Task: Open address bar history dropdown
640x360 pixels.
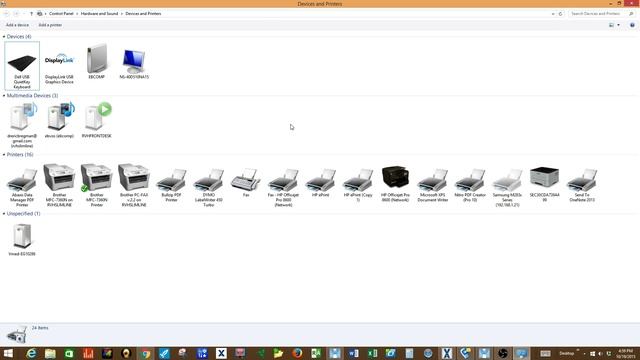Action: (x=553, y=14)
